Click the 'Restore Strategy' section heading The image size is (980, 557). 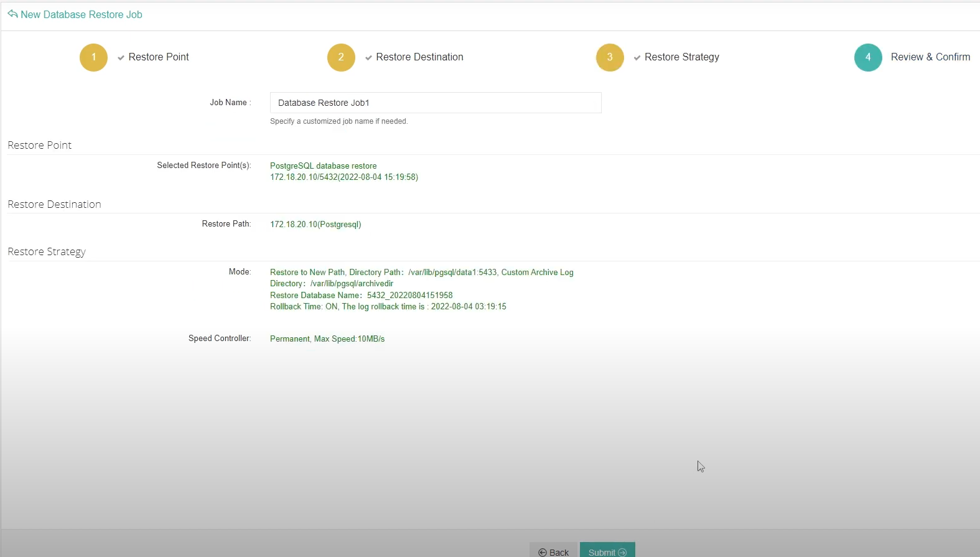click(x=47, y=251)
